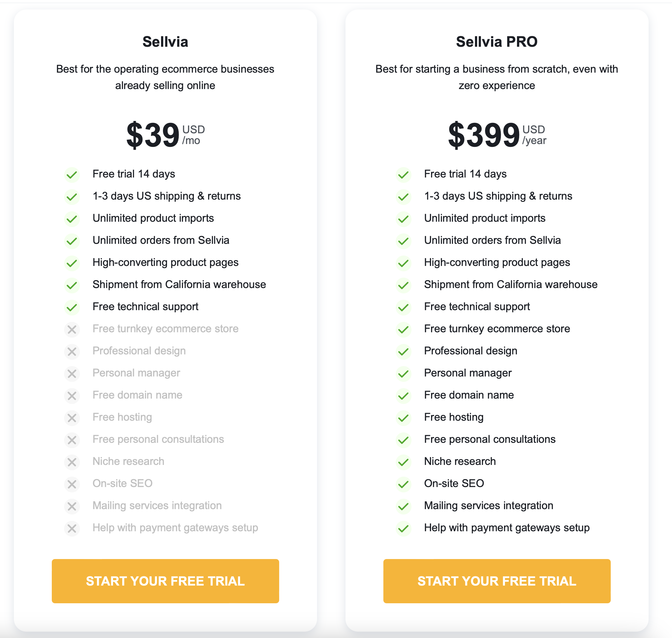The image size is (672, 638).
Task: Select the Sellvia PRO plan title
Action: pyautogui.click(x=496, y=42)
